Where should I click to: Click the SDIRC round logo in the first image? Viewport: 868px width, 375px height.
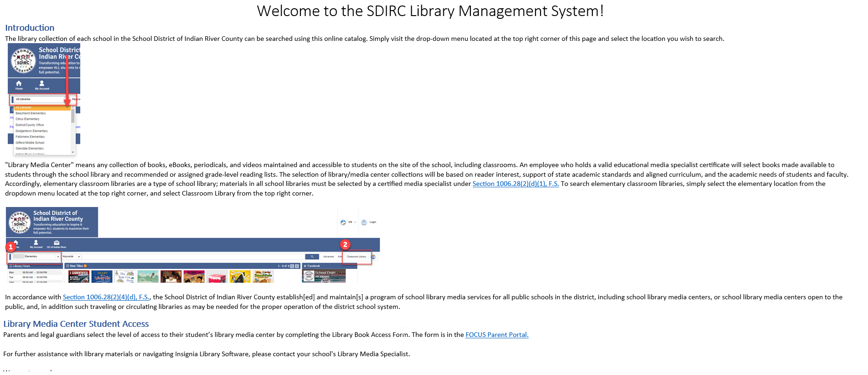[x=23, y=61]
